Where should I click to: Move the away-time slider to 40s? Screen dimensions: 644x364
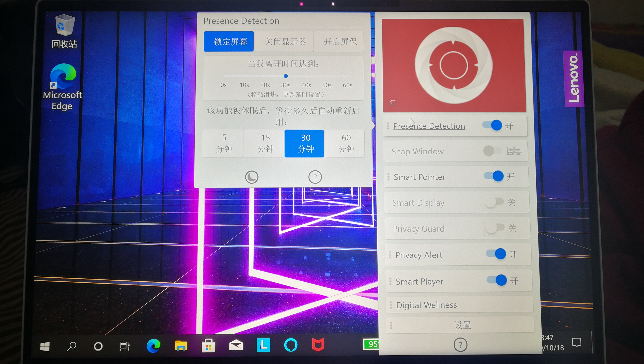(x=306, y=76)
